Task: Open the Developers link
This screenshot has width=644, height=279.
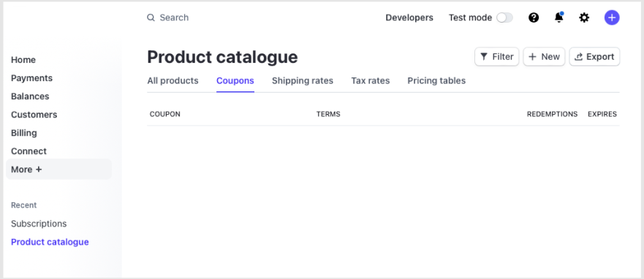Action: coord(409,18)
